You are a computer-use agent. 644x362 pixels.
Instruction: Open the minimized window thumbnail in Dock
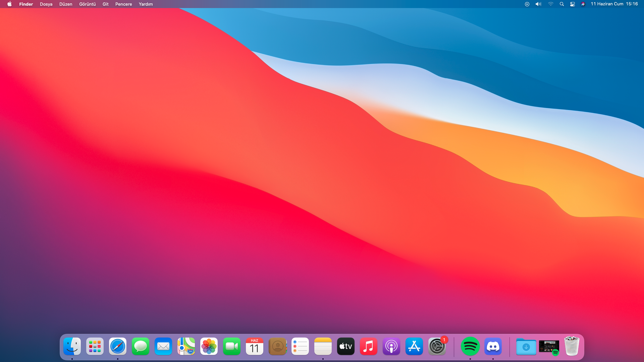[549, 347]
